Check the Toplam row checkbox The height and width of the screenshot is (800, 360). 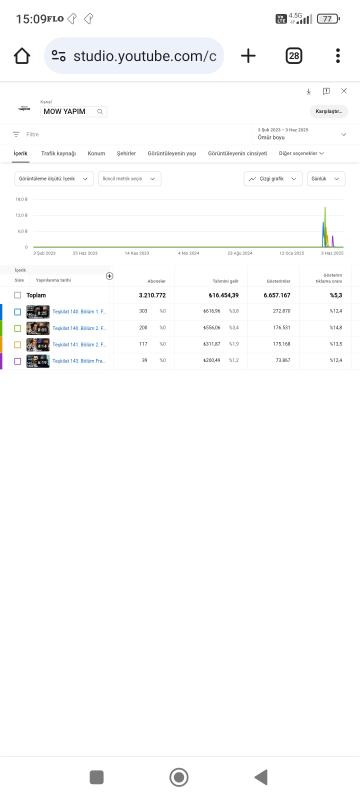tap(18, 295)
